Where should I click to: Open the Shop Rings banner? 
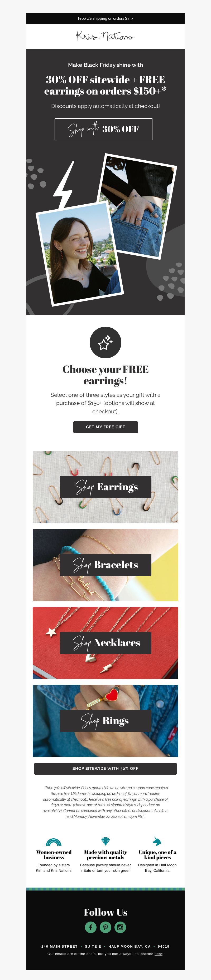point(105,721)
